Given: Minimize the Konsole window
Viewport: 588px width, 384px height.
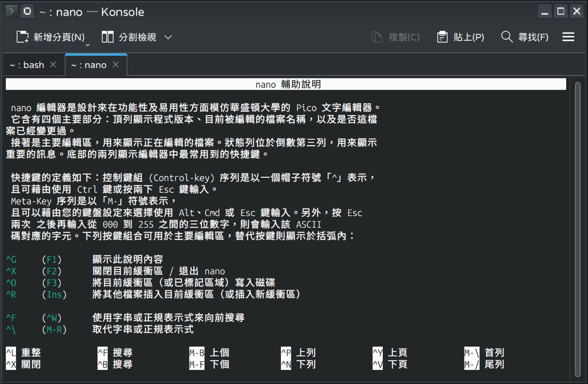Looking at the screenshot, I should 545,11.
